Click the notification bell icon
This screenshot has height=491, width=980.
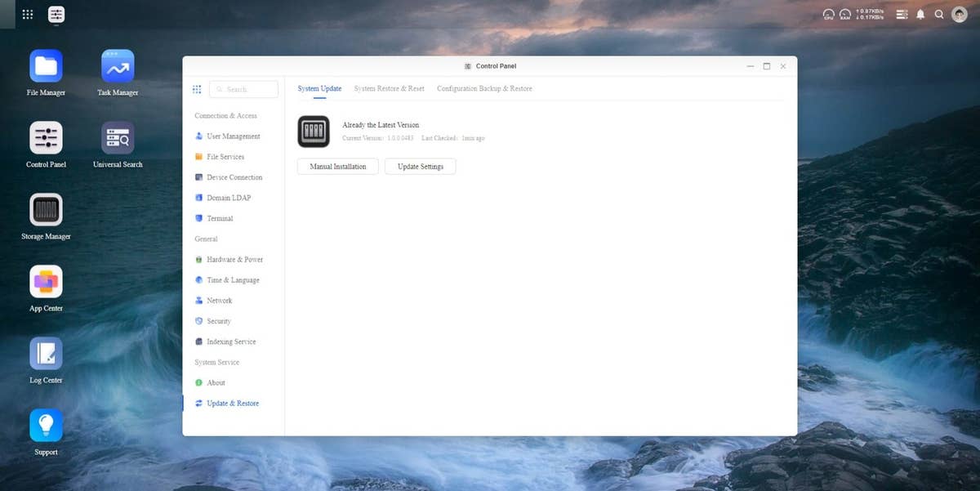(x=920, y=15)
